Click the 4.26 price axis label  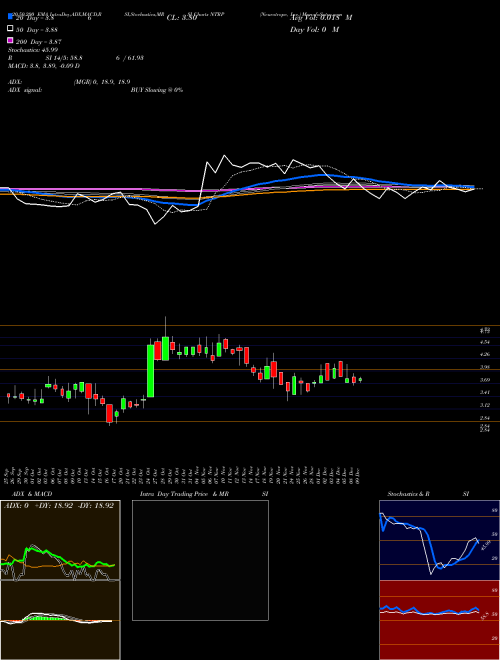tap(485, 354)
